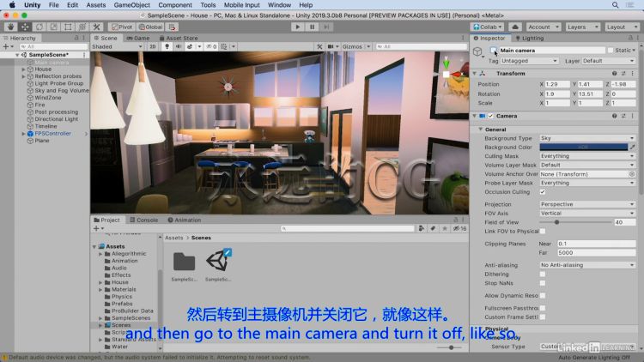The height and width of the screenshot is (362, 644).
Task: Open the Shaded draw mode dropdown
Action: [117, 46]
